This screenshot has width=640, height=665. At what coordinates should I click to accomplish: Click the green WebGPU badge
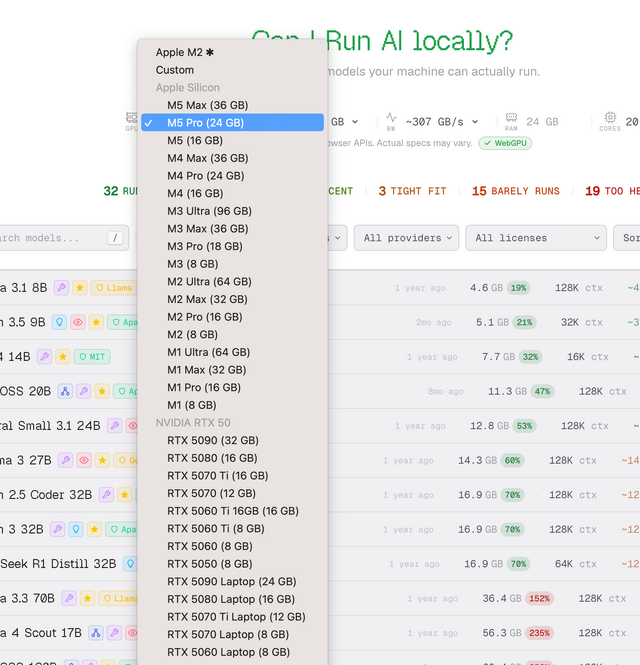(x=504, y=143)
